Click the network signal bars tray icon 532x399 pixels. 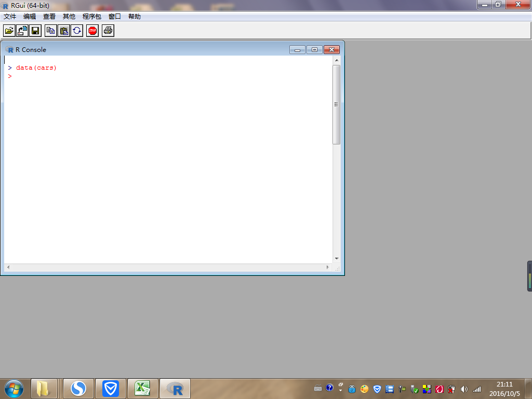(477, 389)
